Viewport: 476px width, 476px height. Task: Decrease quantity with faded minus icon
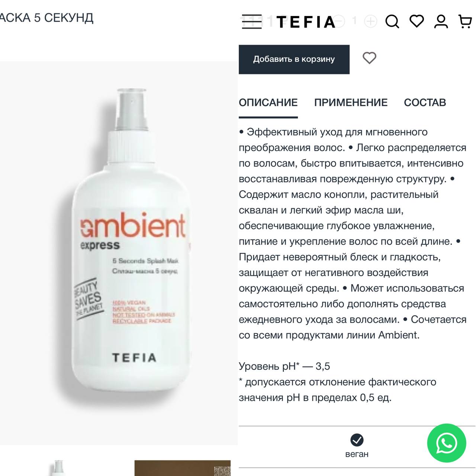point(338,21)
